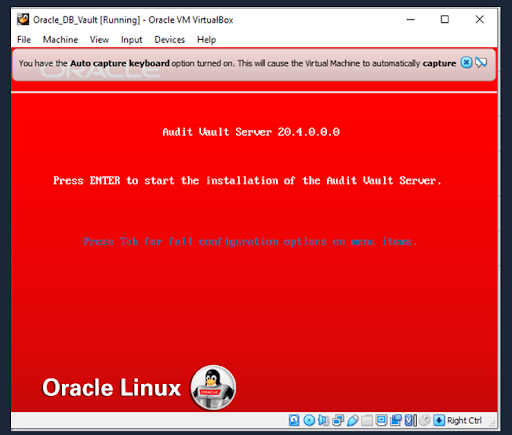
Task: Minimize the VirtualBox window
Action: 410,20
